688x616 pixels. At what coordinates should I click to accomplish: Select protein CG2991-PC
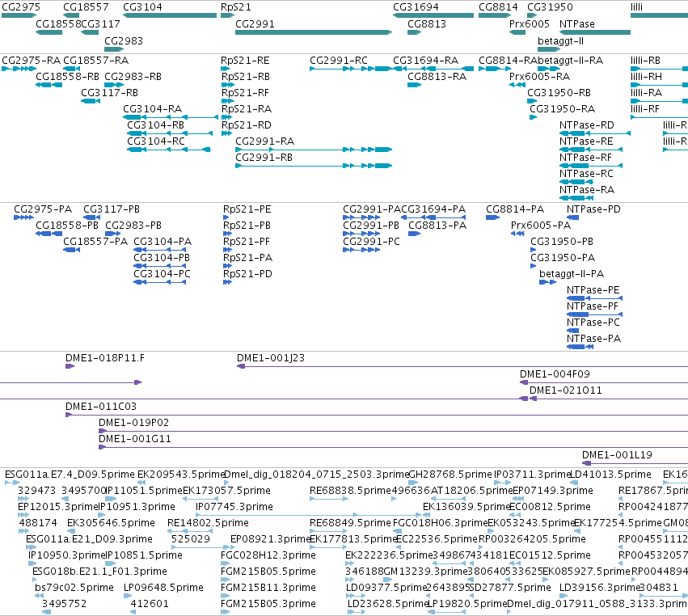(361, 250)
